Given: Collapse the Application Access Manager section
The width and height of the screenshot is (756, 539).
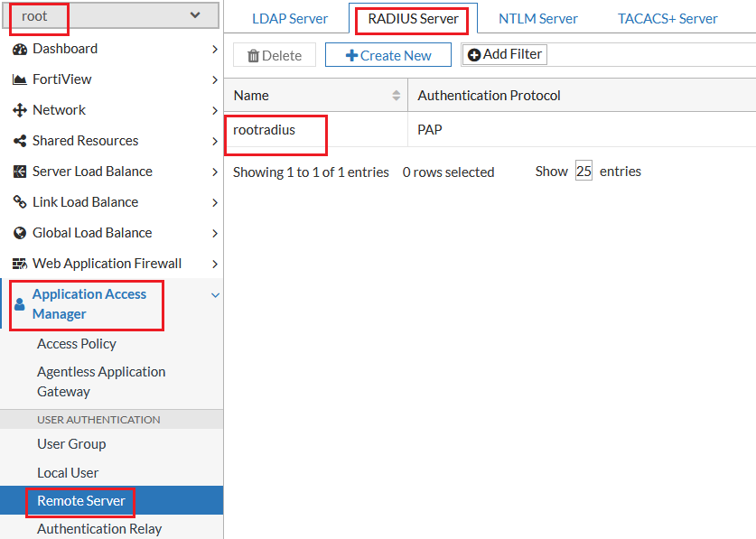Looking at the screenshot, I should 215,295.
